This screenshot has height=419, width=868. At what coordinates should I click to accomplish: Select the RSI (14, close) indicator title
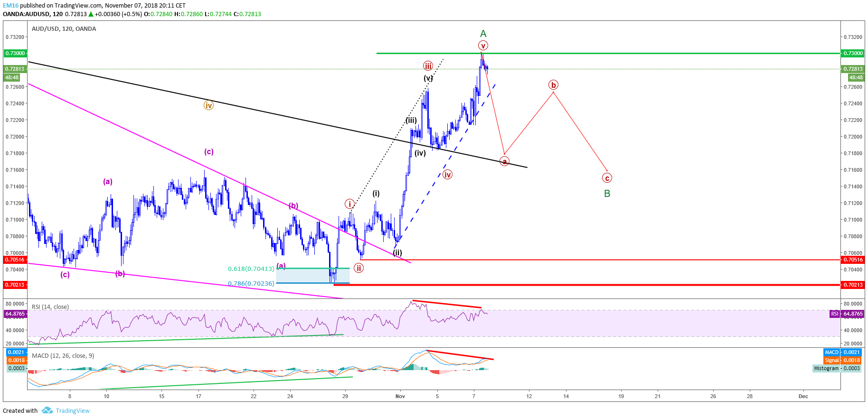coord(50,307)
